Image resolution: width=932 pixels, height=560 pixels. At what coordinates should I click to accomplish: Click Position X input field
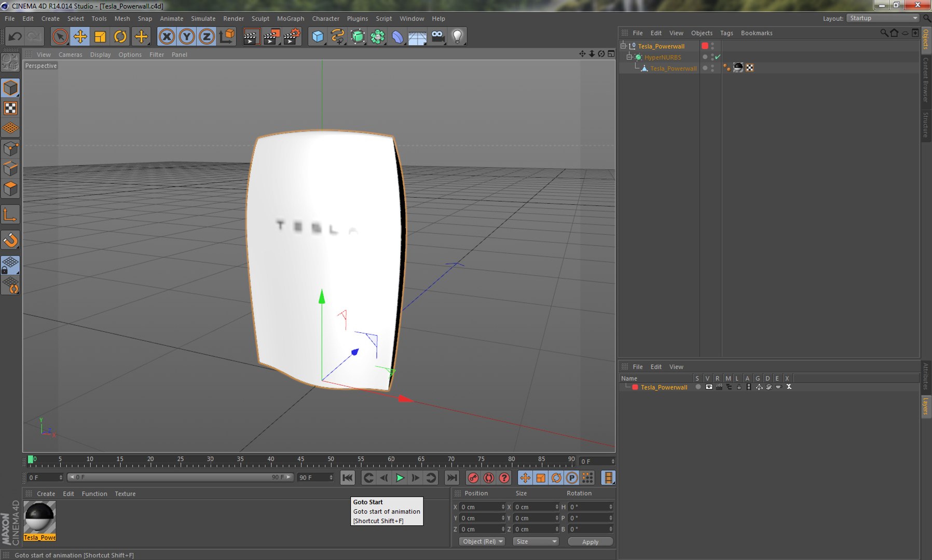[482, 507]
